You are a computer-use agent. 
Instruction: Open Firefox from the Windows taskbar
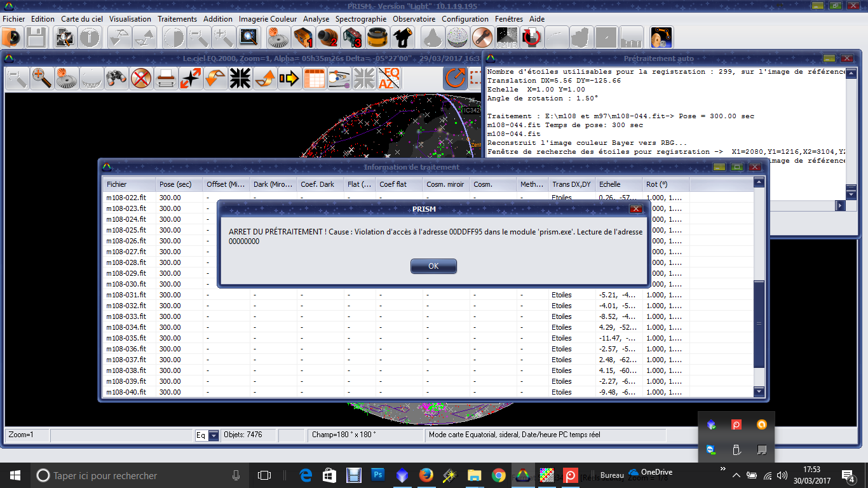(x=426, y=475)
